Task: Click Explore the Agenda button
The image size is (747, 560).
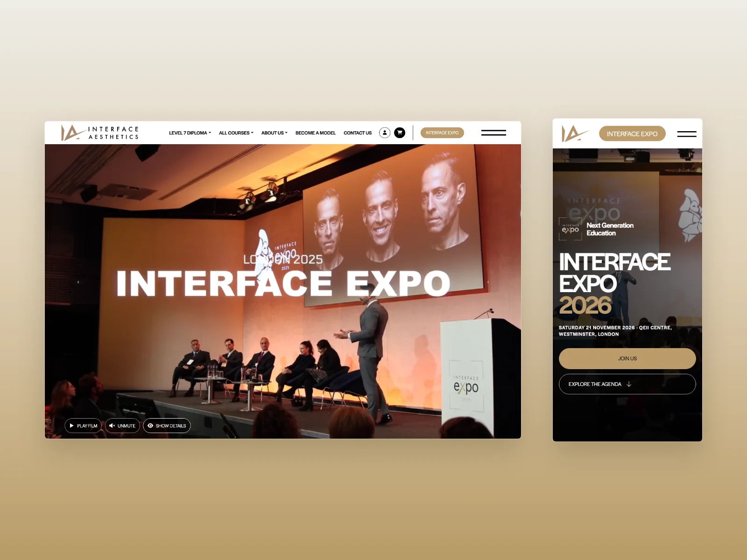Action: tap(627, 384)
